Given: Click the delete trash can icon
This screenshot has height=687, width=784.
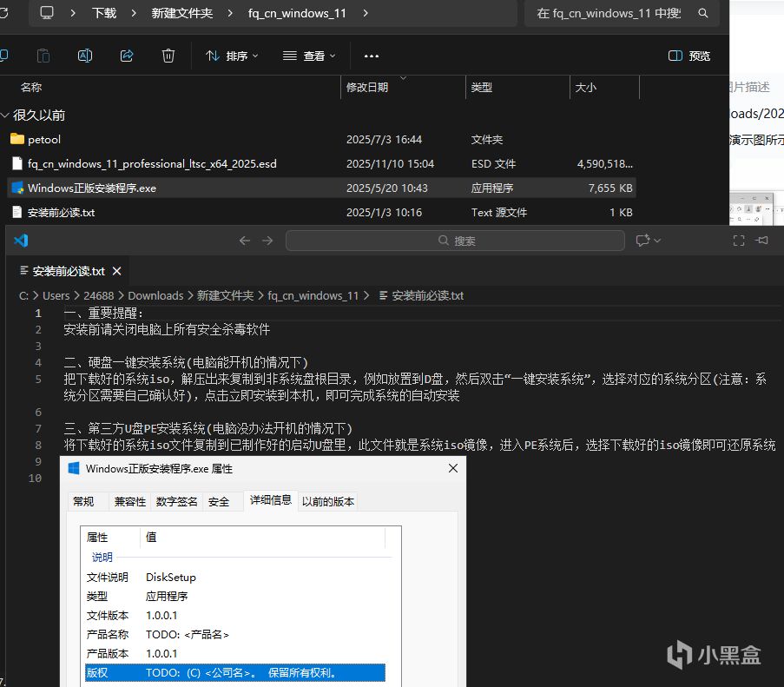Looking at the screenshot, I should (x=168, y=56).
